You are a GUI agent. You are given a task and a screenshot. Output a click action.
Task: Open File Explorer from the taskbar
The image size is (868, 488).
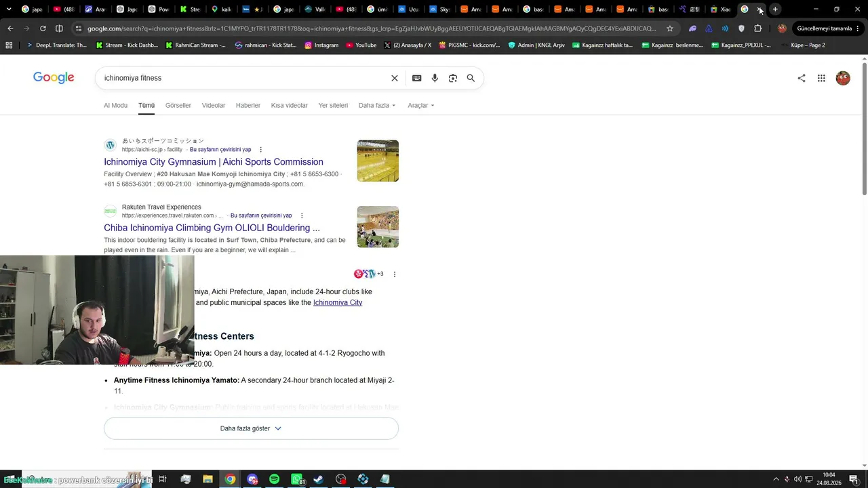[x=208, y=479]
